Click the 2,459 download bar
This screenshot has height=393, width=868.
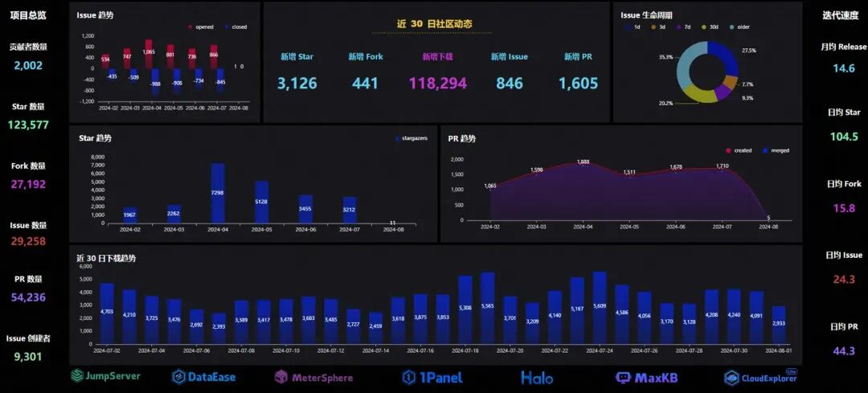375,328
